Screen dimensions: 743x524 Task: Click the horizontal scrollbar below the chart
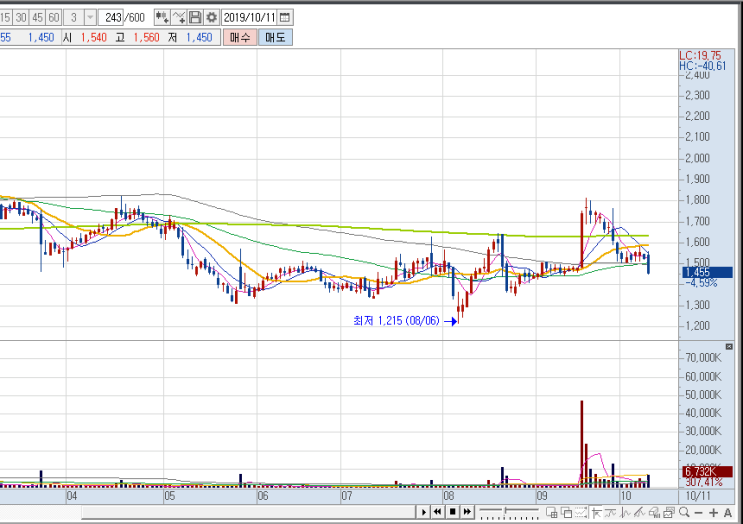pyautogui.click(x=249, y=512)
